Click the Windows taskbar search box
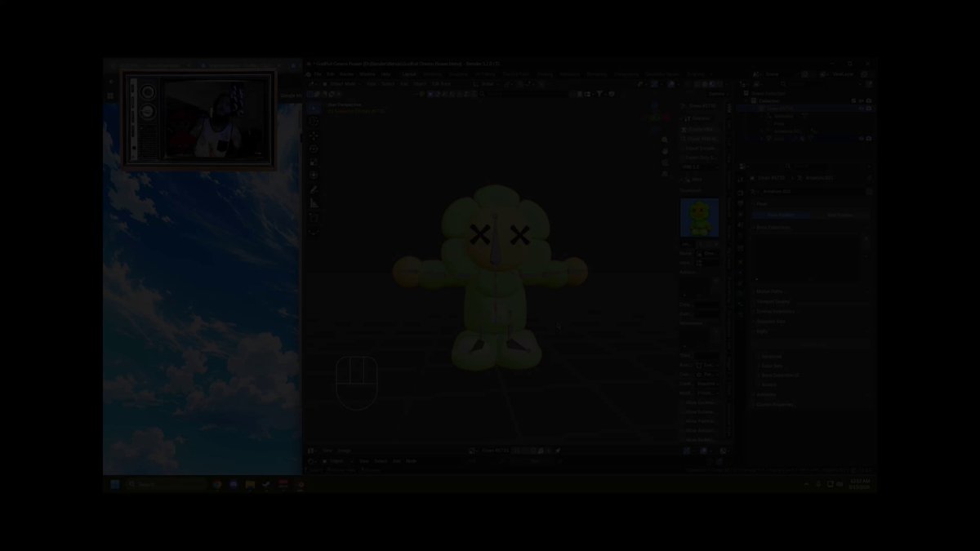This screenshot has width=980, height=551. click(x=167, y=484)
